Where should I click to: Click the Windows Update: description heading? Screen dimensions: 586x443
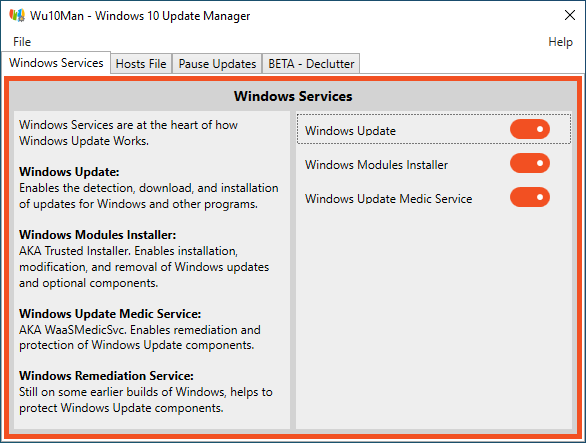[69, 172]
